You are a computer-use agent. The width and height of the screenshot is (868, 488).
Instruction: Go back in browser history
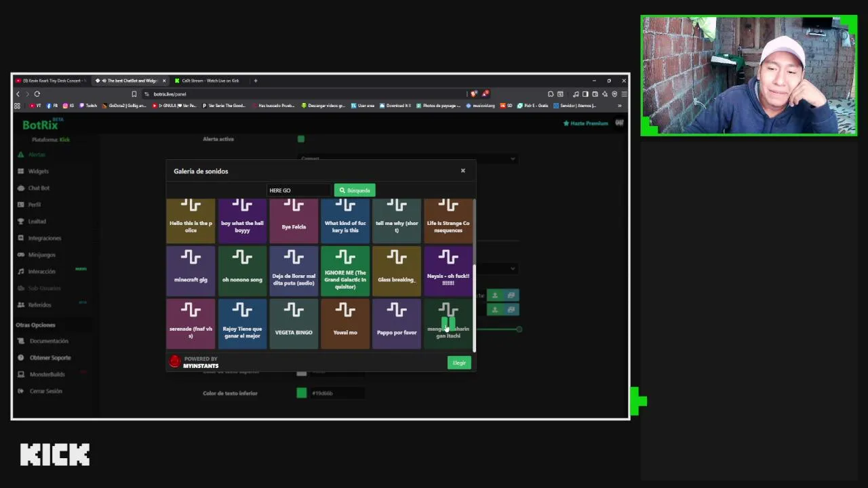[18, 94]
